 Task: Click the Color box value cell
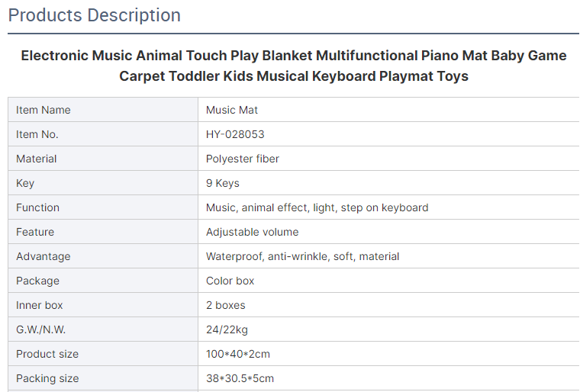tap(388, 281)
